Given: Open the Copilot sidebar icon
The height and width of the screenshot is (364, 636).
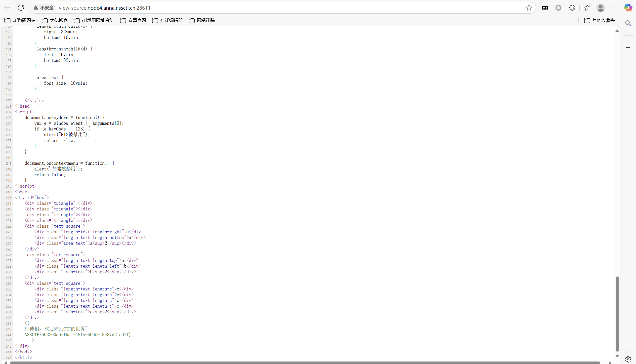Looking at the screenshot, I should coord(628,8).
